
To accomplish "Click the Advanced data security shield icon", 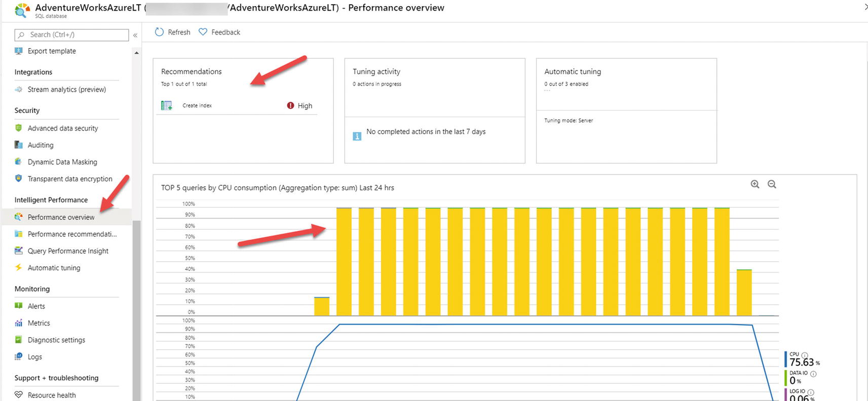I will [19, 128].
